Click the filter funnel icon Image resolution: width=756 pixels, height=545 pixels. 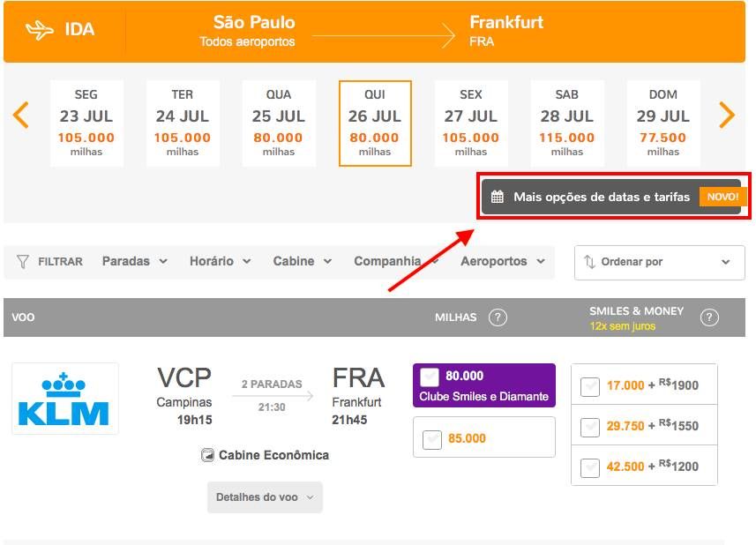(23, 262)
